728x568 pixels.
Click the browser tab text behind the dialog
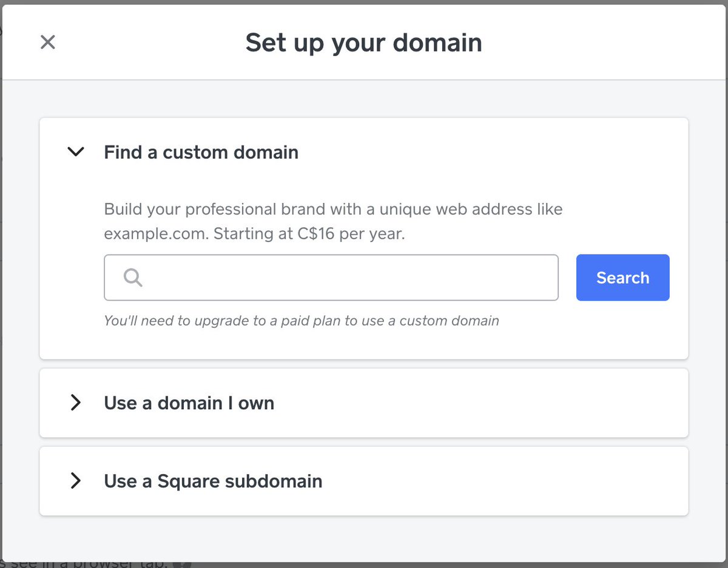[x=91, y=564]
